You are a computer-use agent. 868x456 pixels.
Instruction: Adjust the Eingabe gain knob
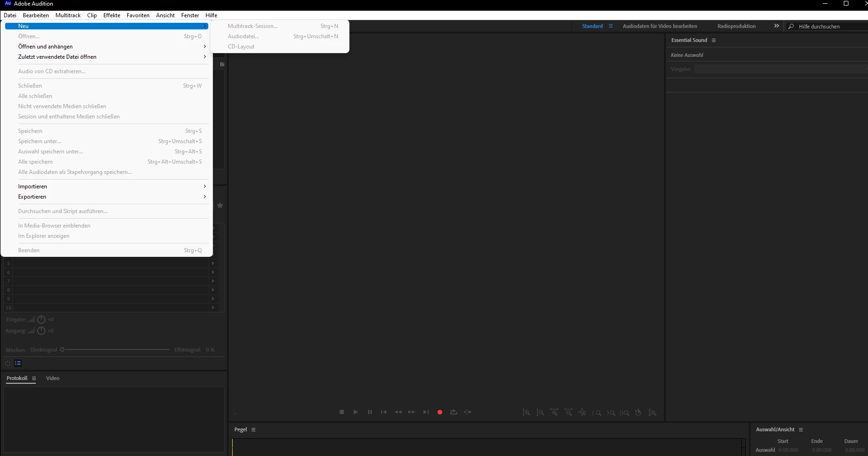click(41, 319)
